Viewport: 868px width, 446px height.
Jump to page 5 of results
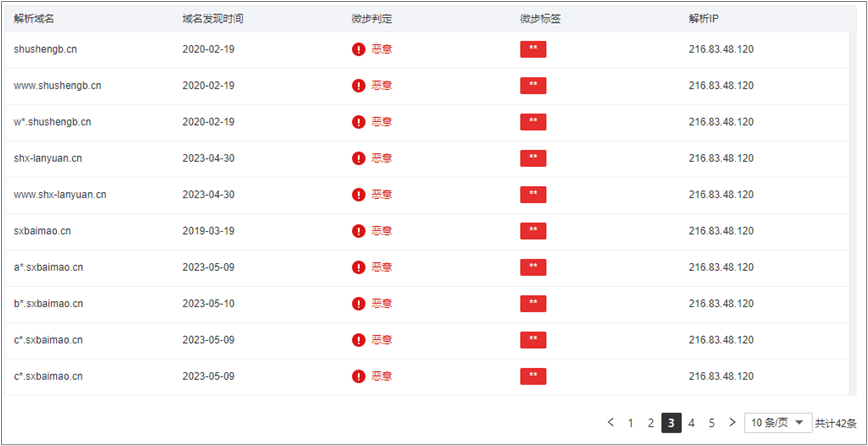(711, 423)
